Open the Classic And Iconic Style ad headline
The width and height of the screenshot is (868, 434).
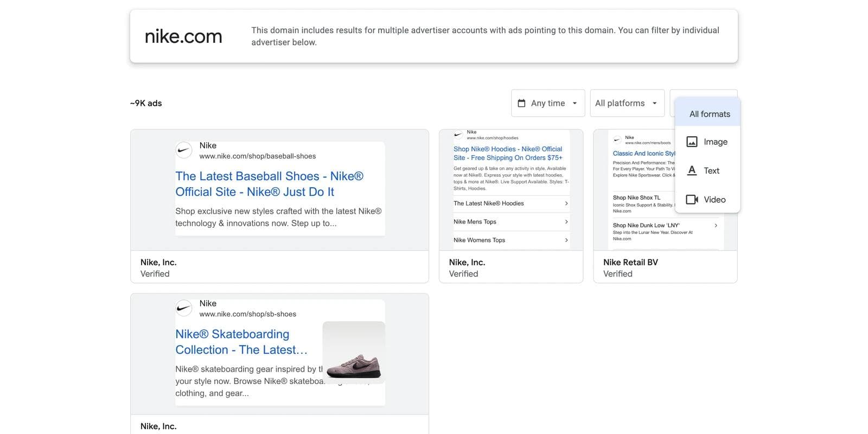pyautogui.click(x=644, y=154)
